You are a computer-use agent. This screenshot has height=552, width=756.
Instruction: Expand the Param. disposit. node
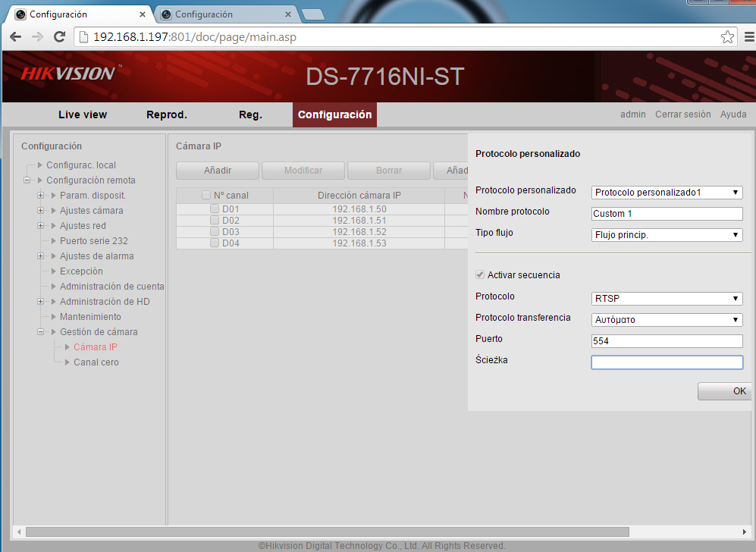click(x=40, y=196)
